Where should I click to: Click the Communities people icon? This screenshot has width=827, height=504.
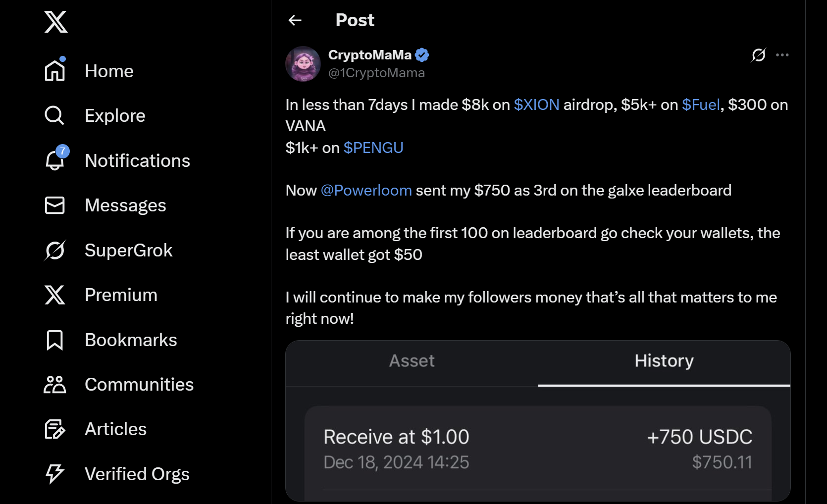point(55,384)
